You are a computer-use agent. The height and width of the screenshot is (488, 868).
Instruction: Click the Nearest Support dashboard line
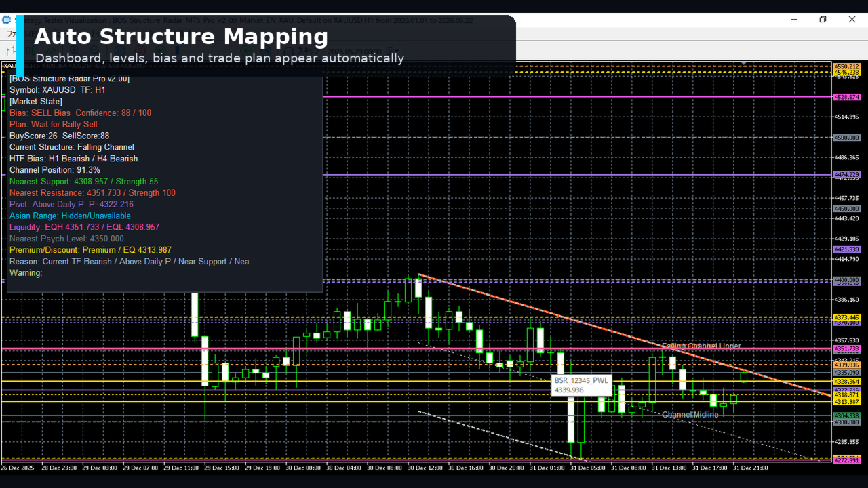84,182
